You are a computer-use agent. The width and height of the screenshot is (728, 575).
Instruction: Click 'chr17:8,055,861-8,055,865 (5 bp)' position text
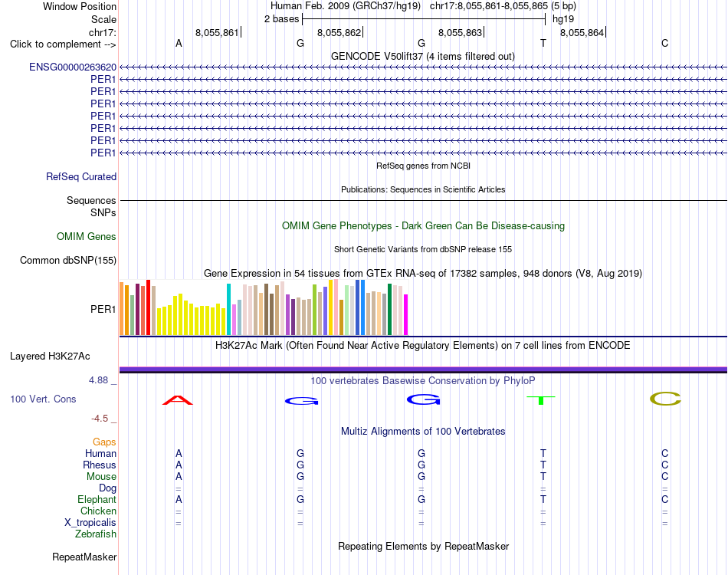tap(503, 6)
